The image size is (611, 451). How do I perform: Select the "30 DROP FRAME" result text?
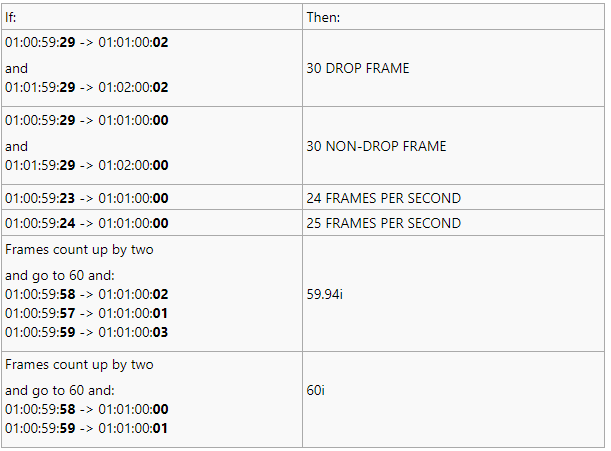tap(358, 69)
